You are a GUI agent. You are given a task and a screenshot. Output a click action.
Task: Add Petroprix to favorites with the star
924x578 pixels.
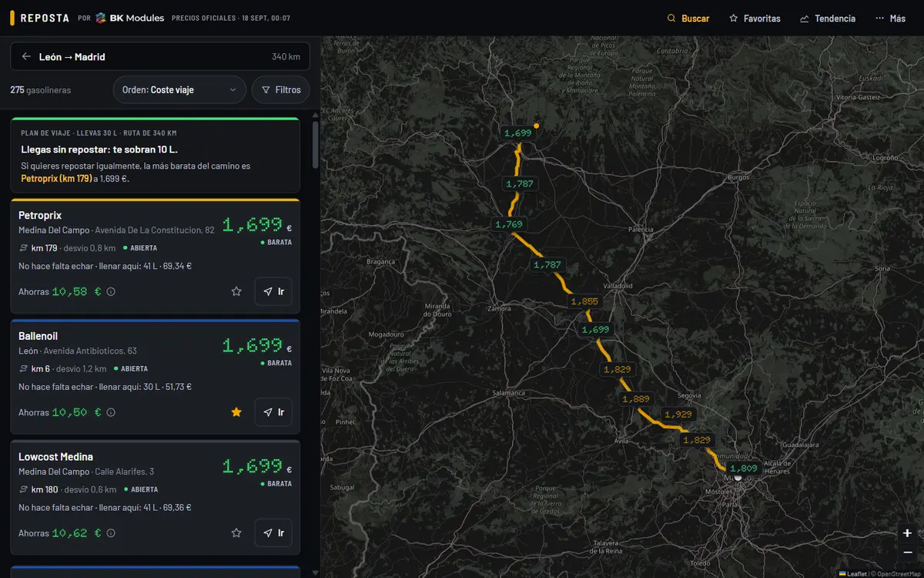click(236, 291)
